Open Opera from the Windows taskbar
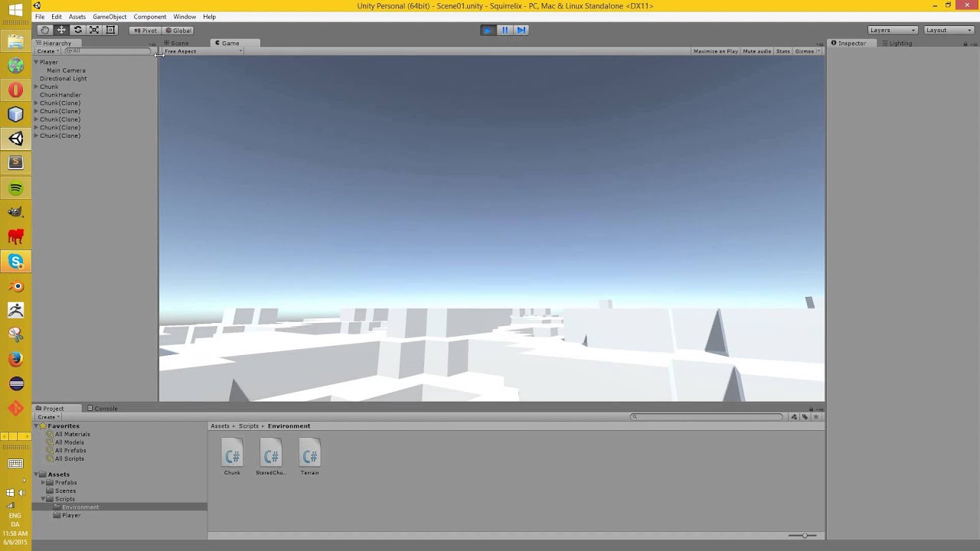 (x=16, y=90)
